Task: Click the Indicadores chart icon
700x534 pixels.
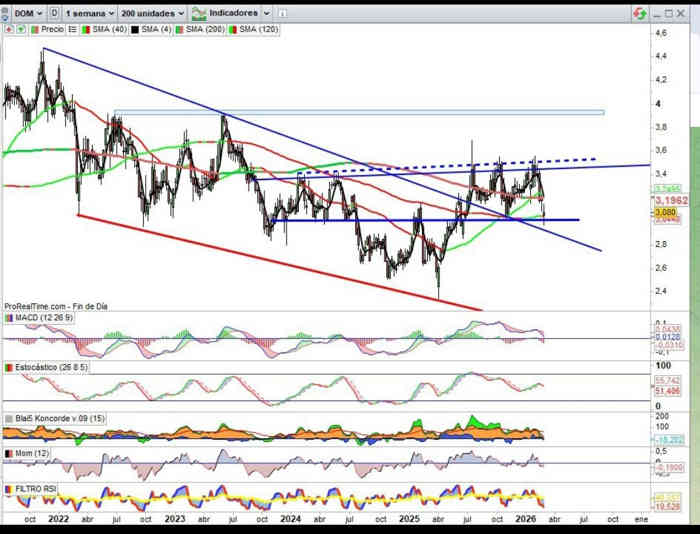Action: [x=200, y=13]
